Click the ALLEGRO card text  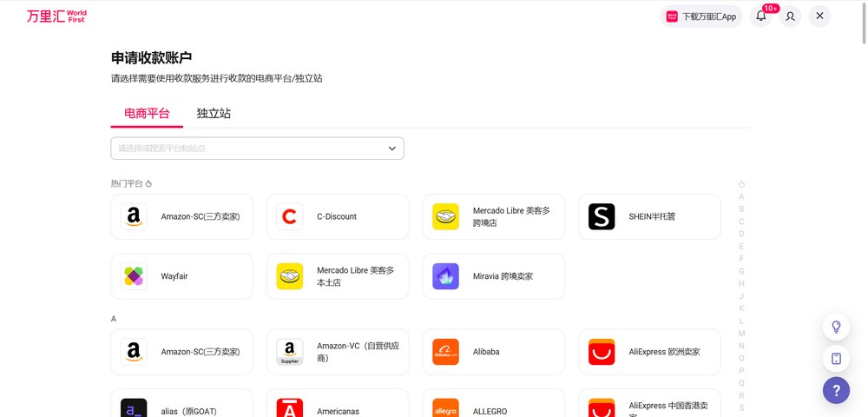pos(490,412)
